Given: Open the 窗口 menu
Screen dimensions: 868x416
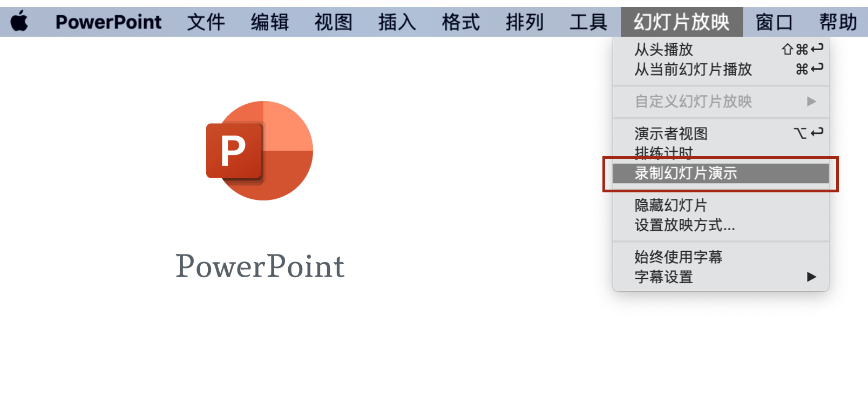Looking at the screenshot, I should [775, 22].
